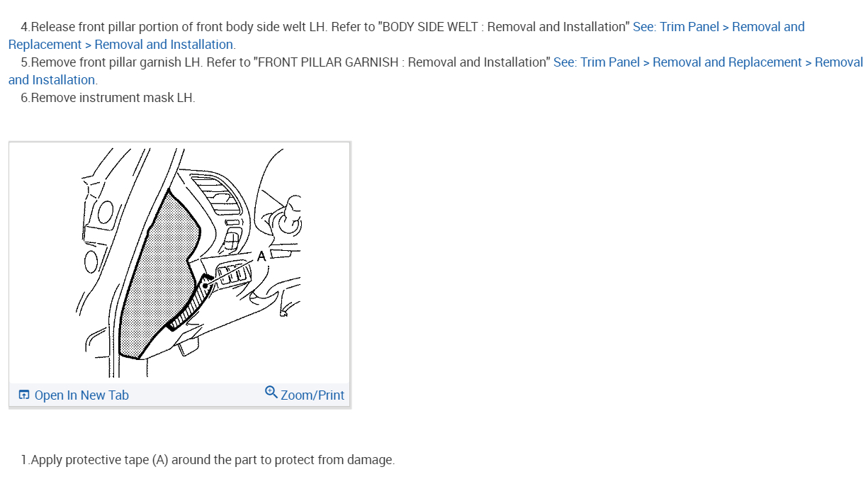868x484 pixels.
Task: Open the diagram via Open In New Tab text
Action: point(81,395)
